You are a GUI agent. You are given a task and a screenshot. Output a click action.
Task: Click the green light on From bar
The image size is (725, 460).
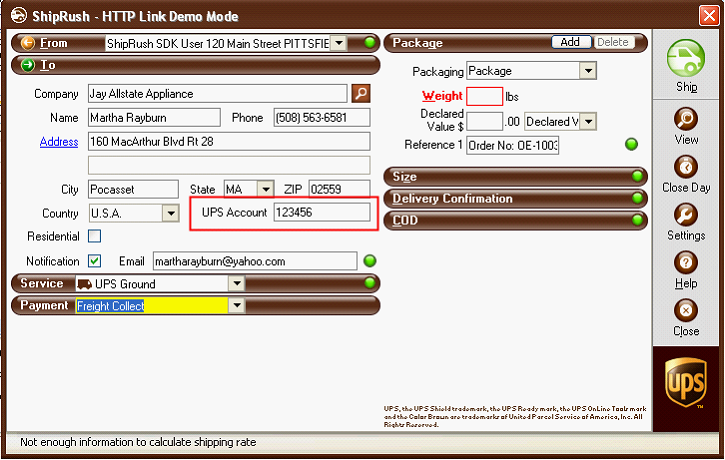pyautogui.click(x=369, y=43)
